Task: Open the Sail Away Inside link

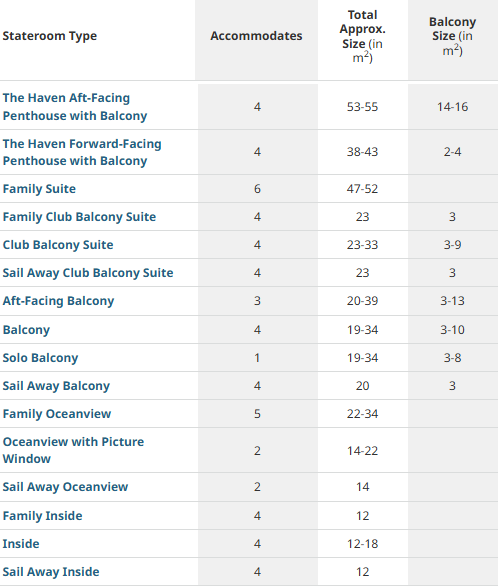Action: click(51, 572)
